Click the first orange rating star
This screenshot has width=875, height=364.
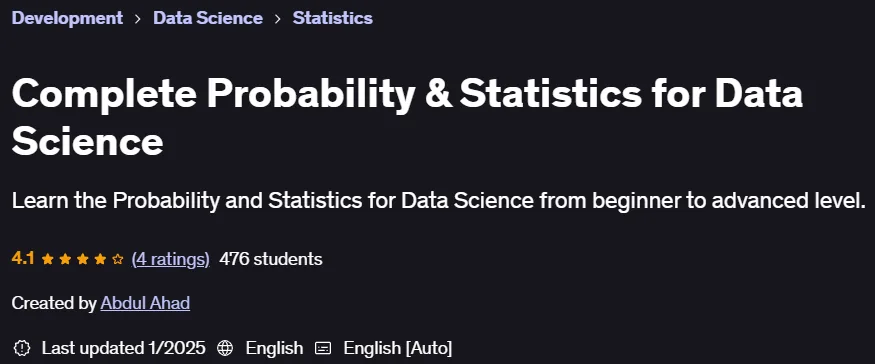[47, 260]
